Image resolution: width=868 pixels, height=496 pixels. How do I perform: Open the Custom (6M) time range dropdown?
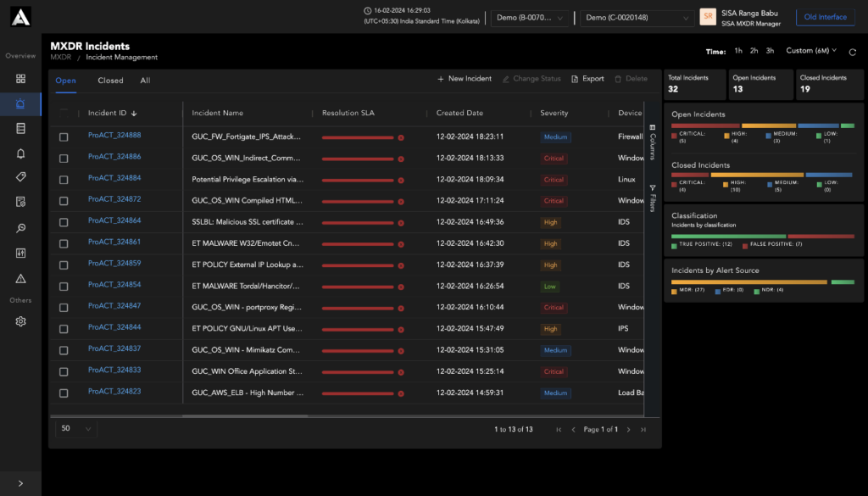(x=811, y=51)
